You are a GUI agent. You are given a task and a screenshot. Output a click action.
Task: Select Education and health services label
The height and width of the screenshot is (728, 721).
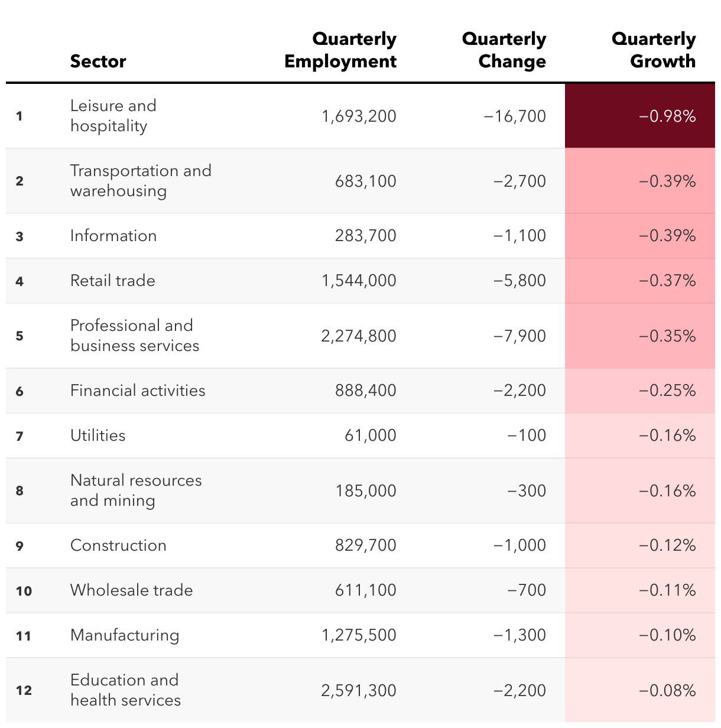click(x=125, y=690)
